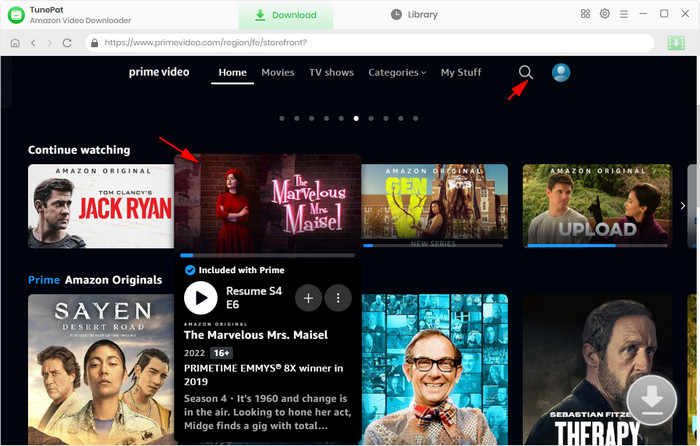Click the Continue watching heading

(79, 150)
